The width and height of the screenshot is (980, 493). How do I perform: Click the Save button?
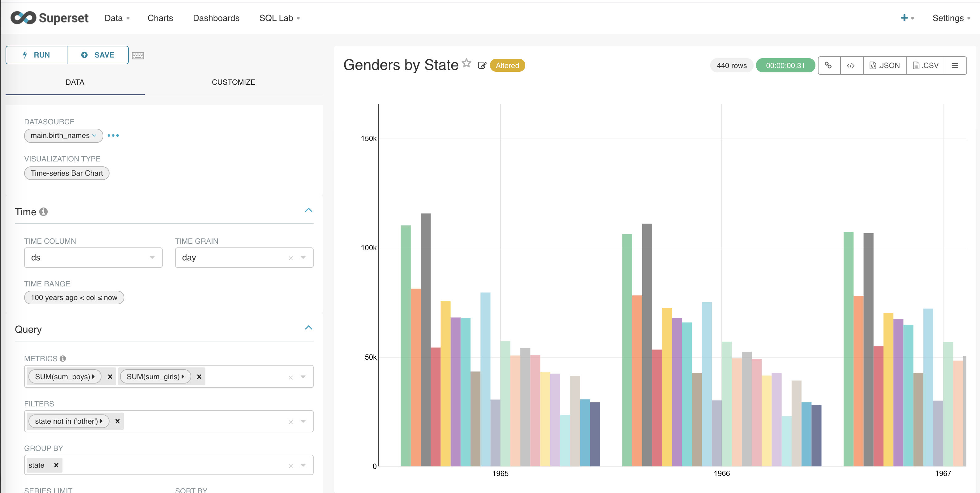[x=98, y=55]
